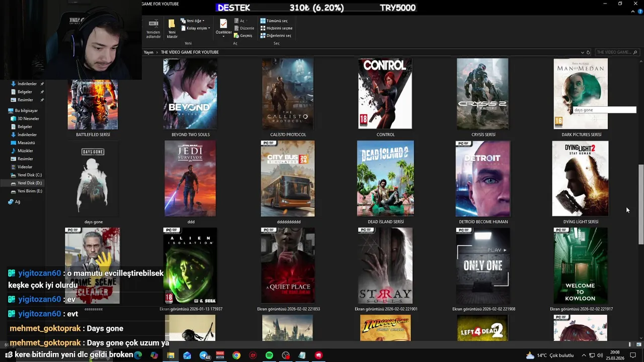Open the Yeni öğe dropdown

[193, 21]
